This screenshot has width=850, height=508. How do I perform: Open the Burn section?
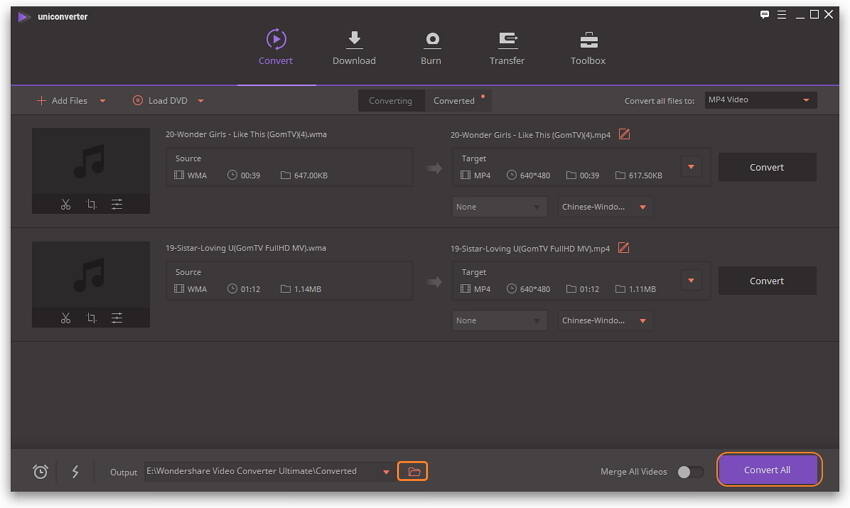coord(431,47)
